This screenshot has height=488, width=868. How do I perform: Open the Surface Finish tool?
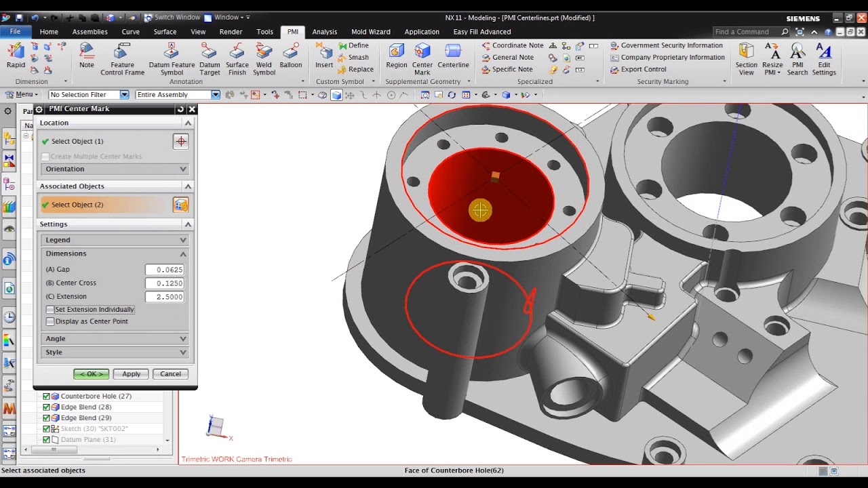[x=237, y=60]
